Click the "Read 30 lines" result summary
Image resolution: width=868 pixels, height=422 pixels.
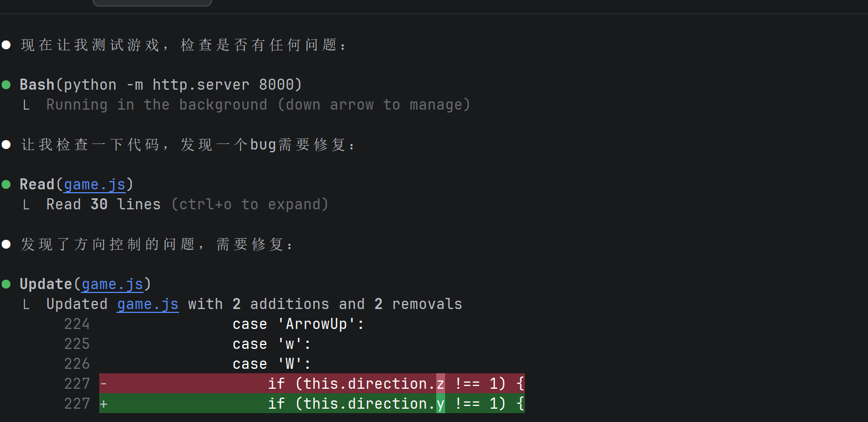pyautogui.click(x=103, y=204)
